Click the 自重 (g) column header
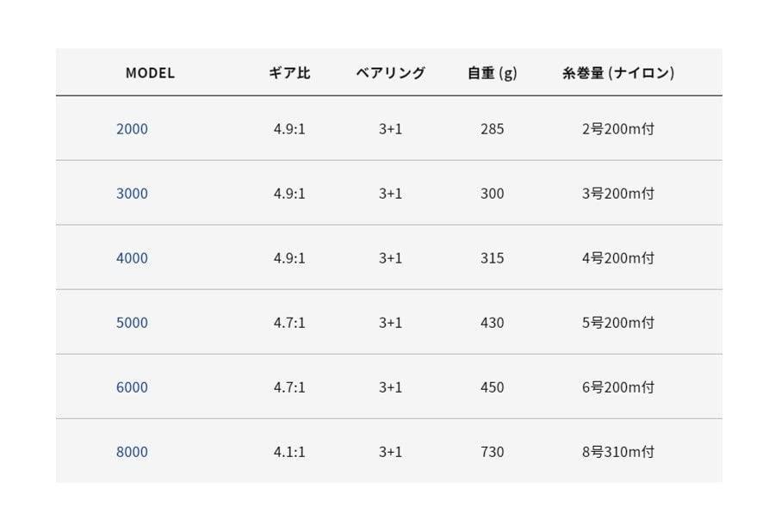This screenshot has height=532, width=775. 492,73
